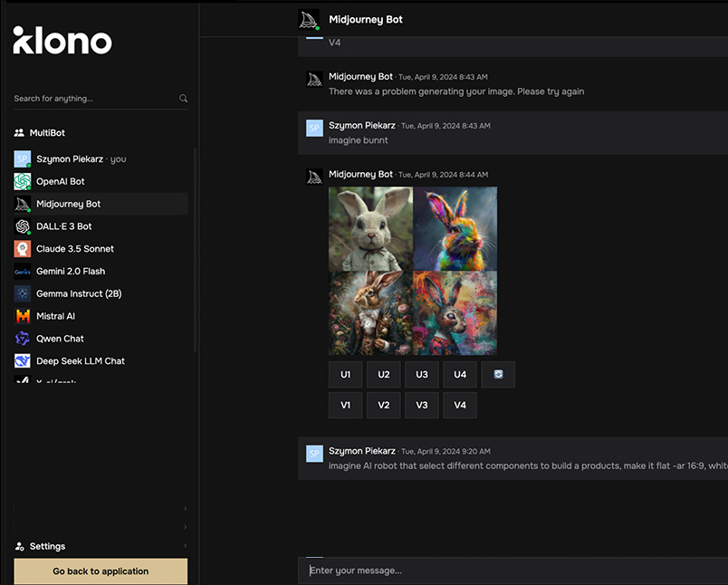728x585 pixels.
Task: Click the DALL·E 3 Bot icon
Action: coord(23,226)
